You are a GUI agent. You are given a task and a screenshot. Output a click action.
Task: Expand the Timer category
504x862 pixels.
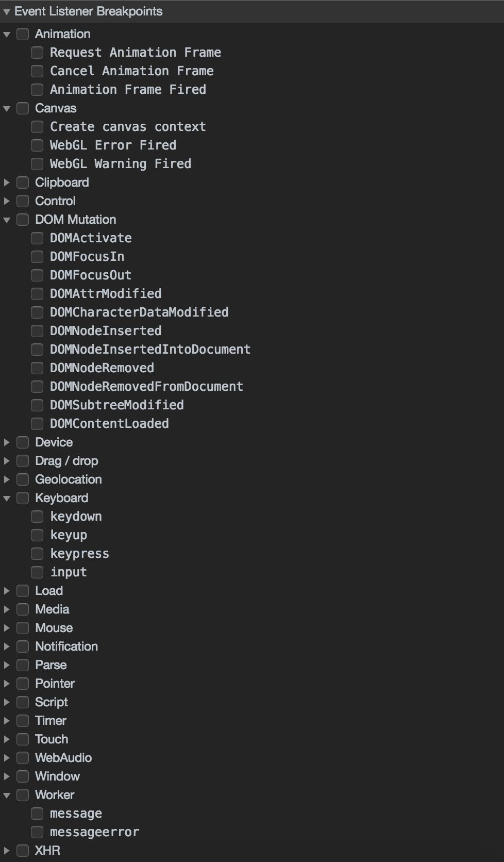(7, 721)
